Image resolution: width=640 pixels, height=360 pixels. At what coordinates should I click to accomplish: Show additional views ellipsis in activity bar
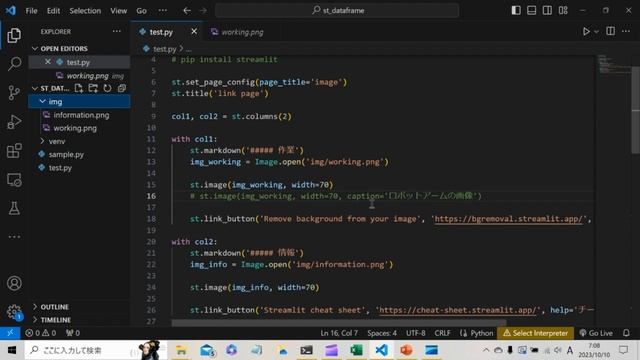click(x=14, y=237)
